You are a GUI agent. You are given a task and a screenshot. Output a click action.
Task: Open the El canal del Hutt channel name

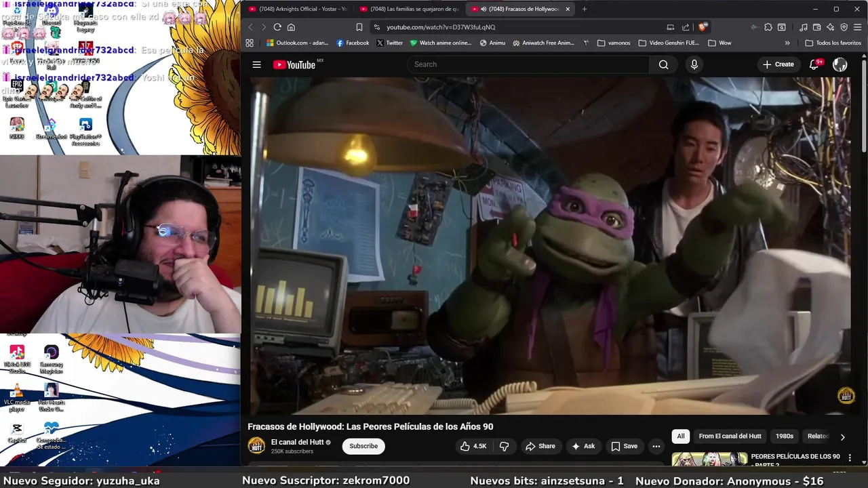pos(297,442)
